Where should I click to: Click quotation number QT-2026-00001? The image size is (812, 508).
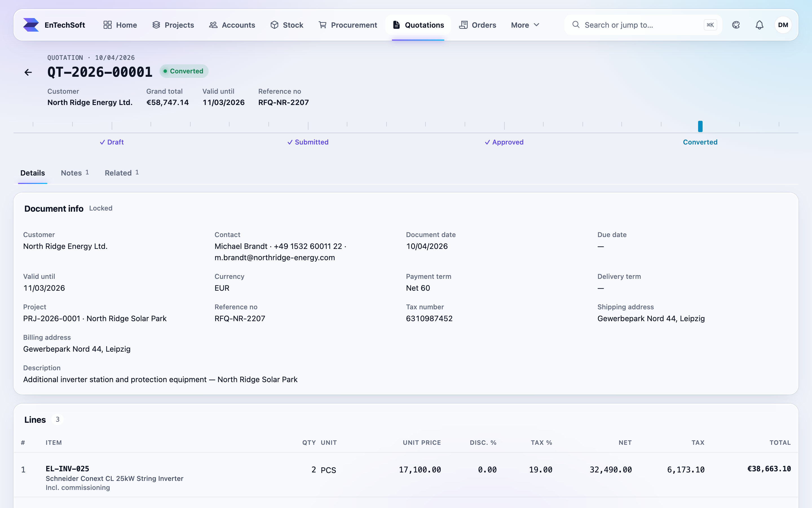pos(100,72)
